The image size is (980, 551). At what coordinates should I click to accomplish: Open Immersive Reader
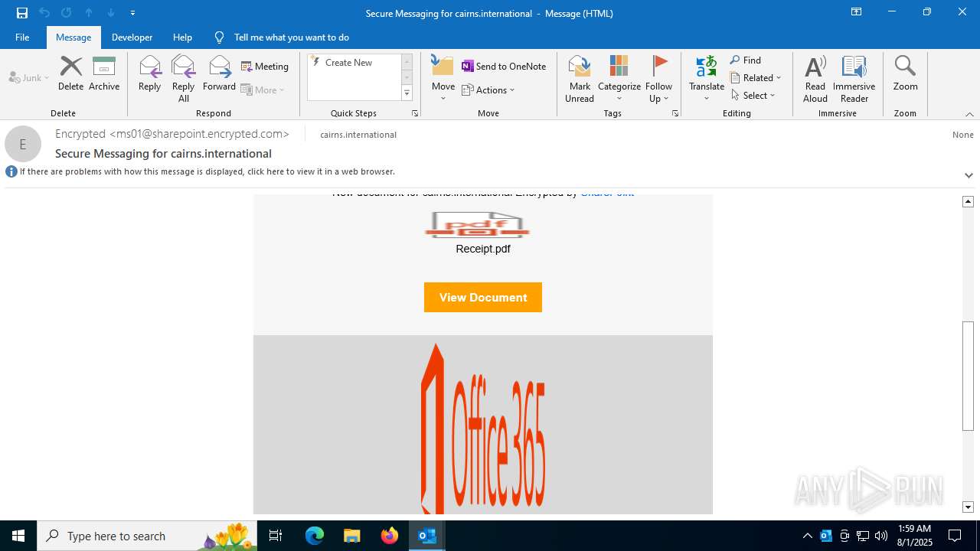click(x=854, y=79)
